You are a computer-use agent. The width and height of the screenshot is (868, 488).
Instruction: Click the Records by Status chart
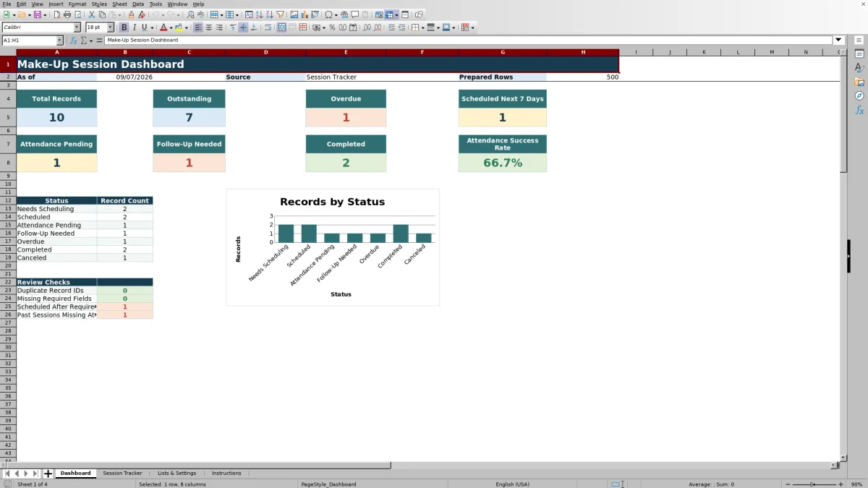[333, 247]
